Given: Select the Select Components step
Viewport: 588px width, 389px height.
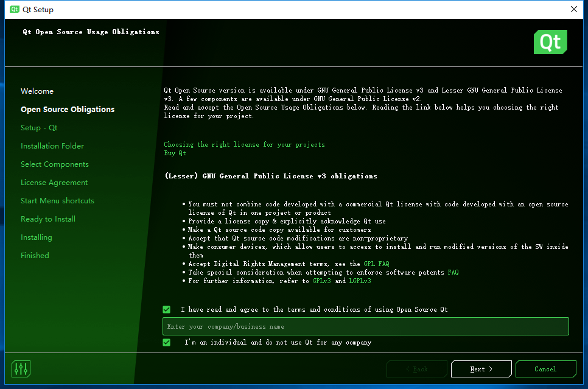Looking at the screenshot, I should 54,164.
